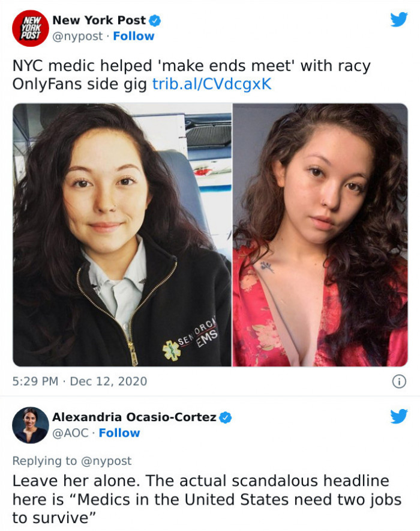Click the AOC reply text starting 'Leave her alone'
420x531 pixels.
[x=207, y=500]
